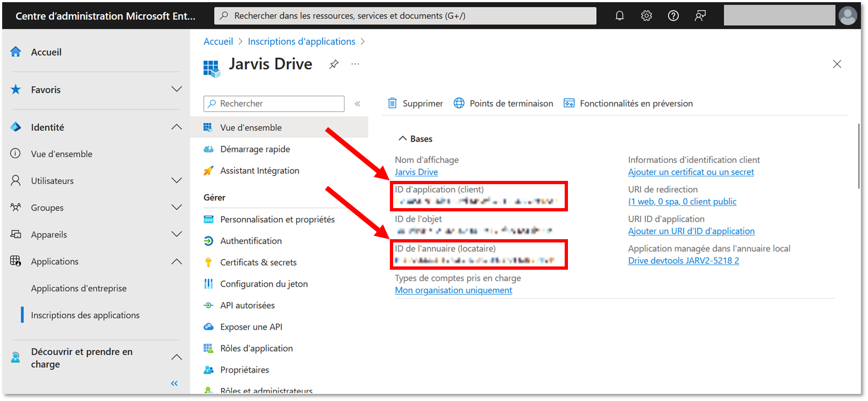Click the Démarrage rapide cloud icon
This screenshot has width=868, height=401.
(x=208, y=149)
